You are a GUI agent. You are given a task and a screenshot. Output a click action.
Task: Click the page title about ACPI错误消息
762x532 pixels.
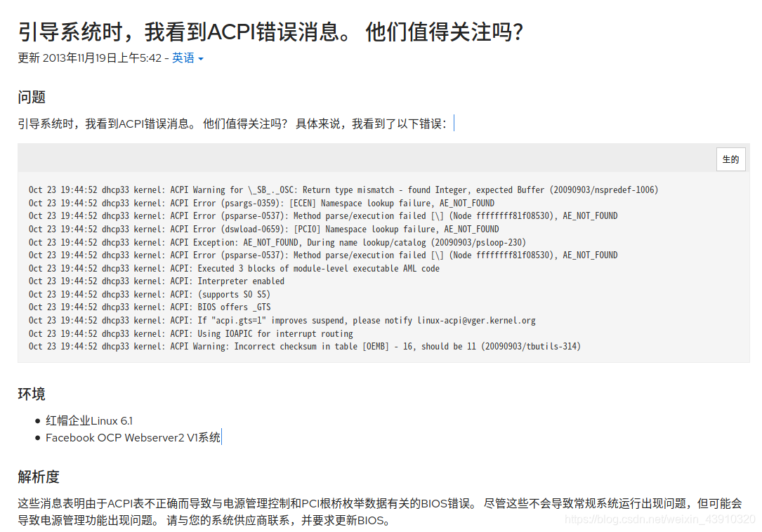tap(270, 32)
